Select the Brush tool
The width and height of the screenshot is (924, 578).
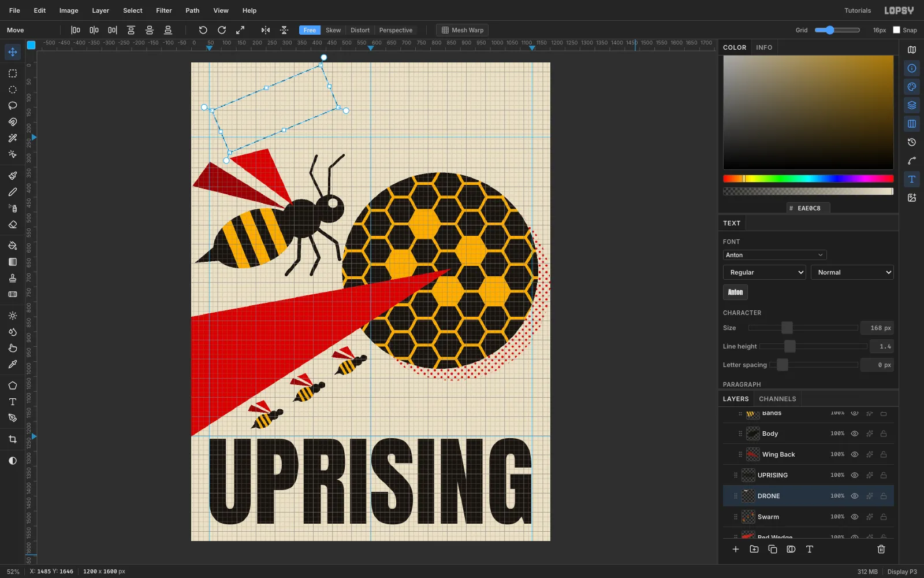click(13, 176)
